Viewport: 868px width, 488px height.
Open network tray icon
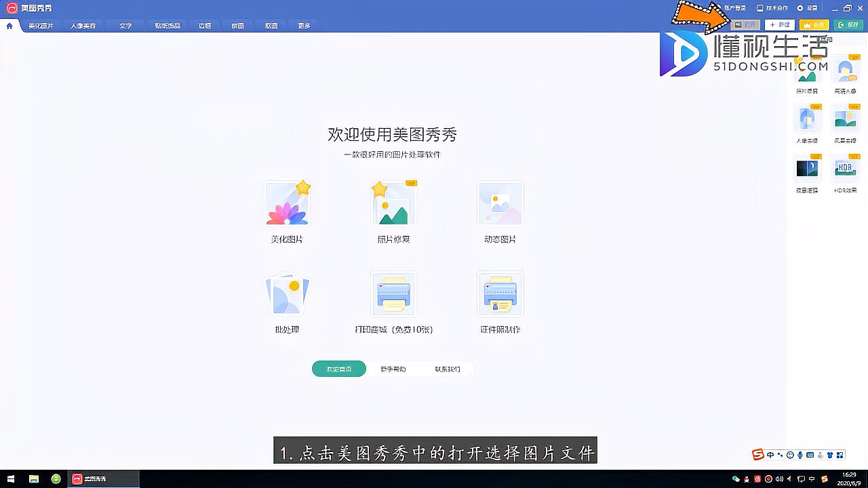click(802, 479)
